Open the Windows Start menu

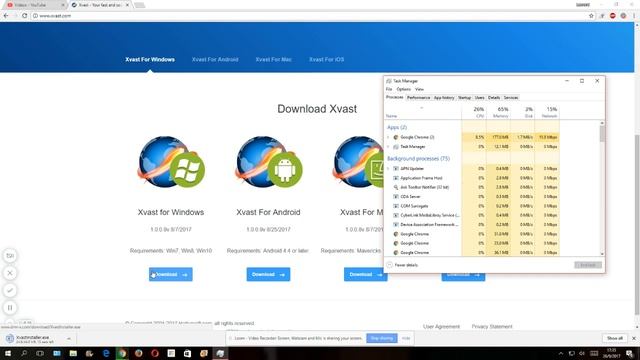click(8, 353)
